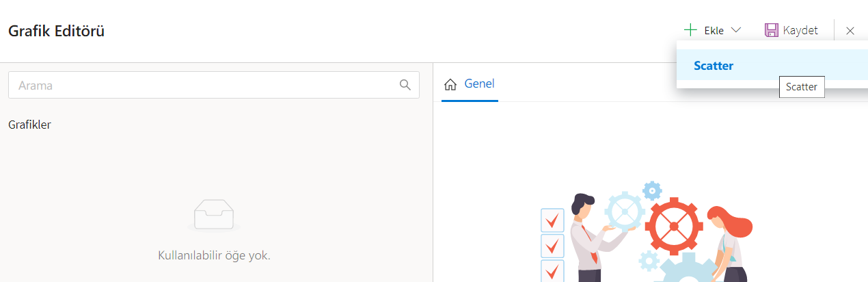Click the magnifier icon in Arama box

pos(405,85)
